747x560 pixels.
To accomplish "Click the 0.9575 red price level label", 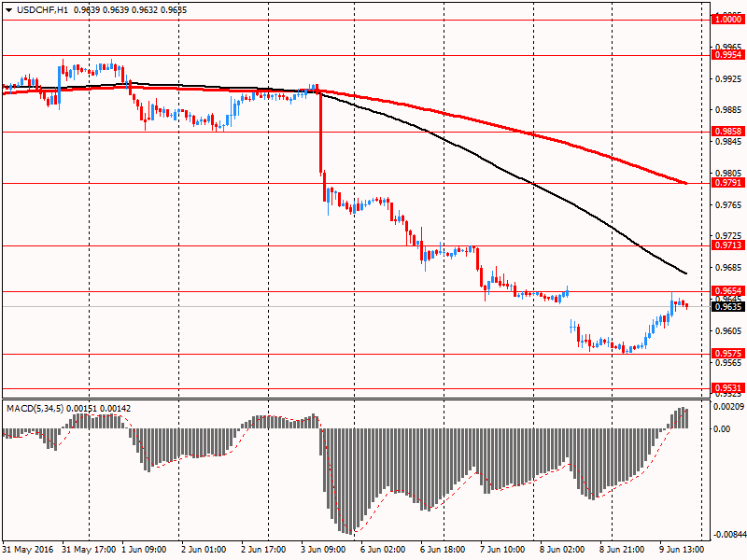I will click(x=728, y=354).
